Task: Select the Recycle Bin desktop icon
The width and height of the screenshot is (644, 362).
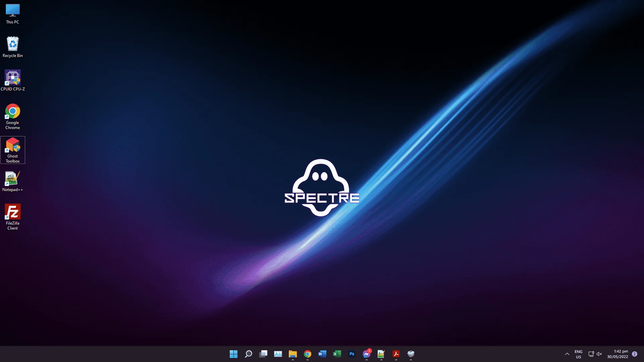Action: pos(13,47)
